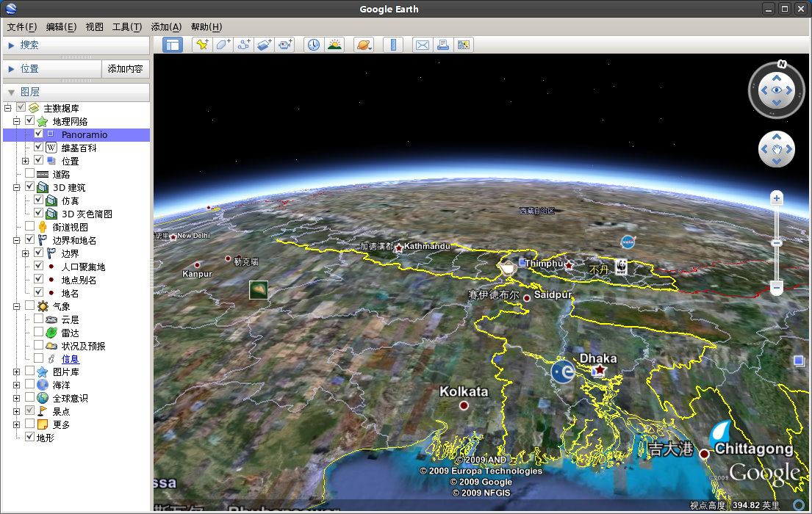Screen dimensions: 812x514
Task: Toggle sunlight across the landscape icon
Action: tap(334, 45)
